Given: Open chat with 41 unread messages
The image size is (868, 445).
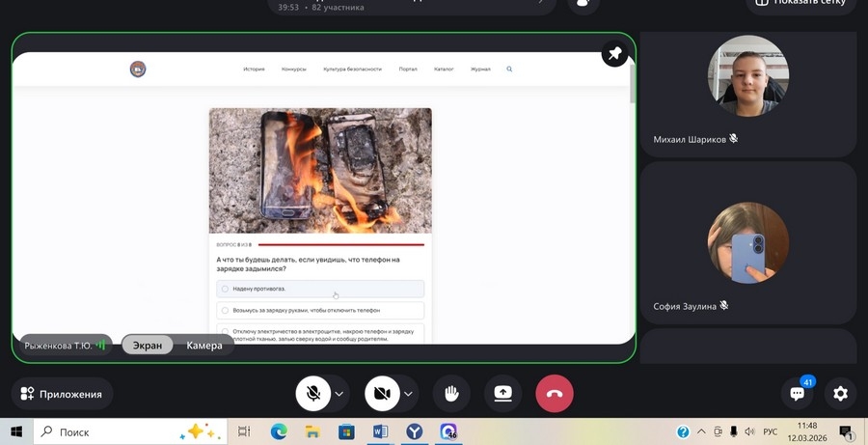Looking at the screenshot, I should [x=798, y=393].
